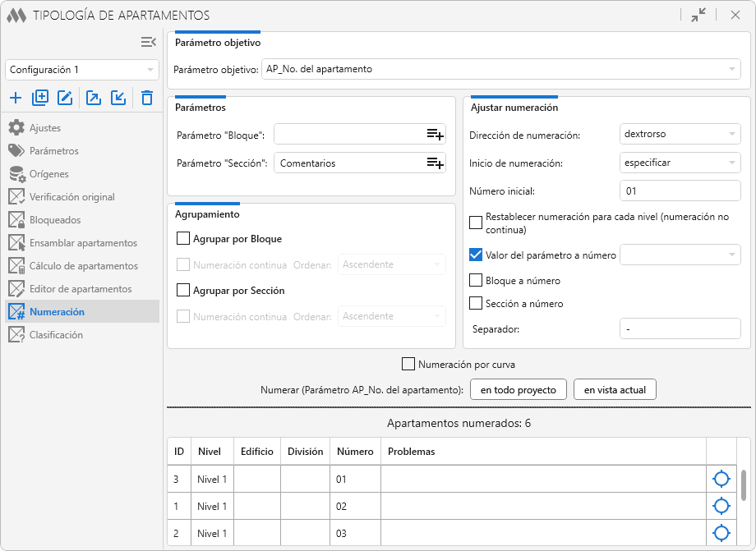Uncheck Valor del parámetro a número
The image size is (756, 551).
476,255
